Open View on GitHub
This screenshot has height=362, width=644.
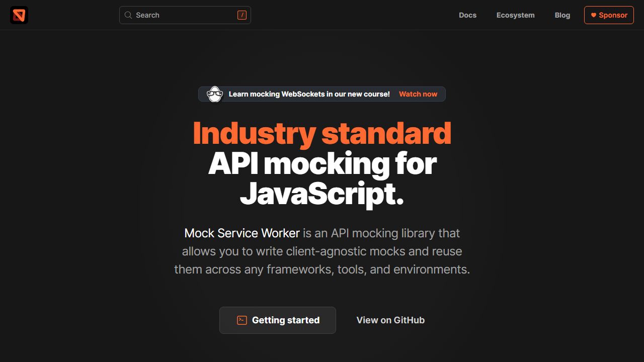pyautogui.click(x=390, y=320)
